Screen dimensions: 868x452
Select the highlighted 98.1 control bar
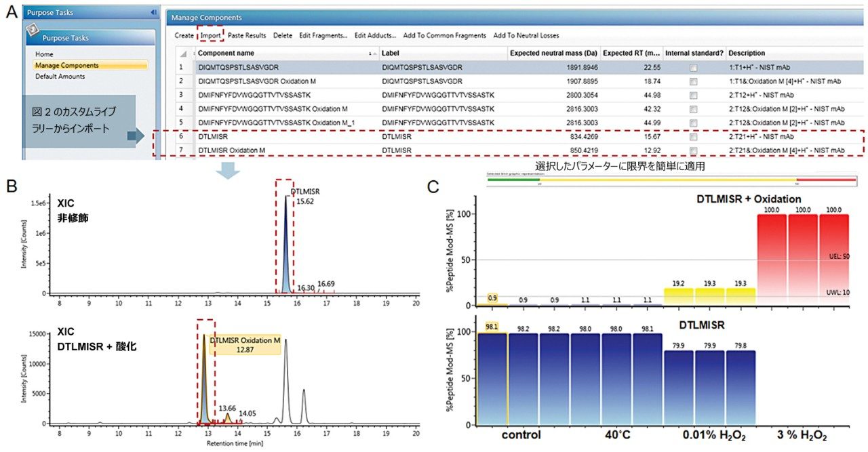pyautogui.click(x=492, y=379)
